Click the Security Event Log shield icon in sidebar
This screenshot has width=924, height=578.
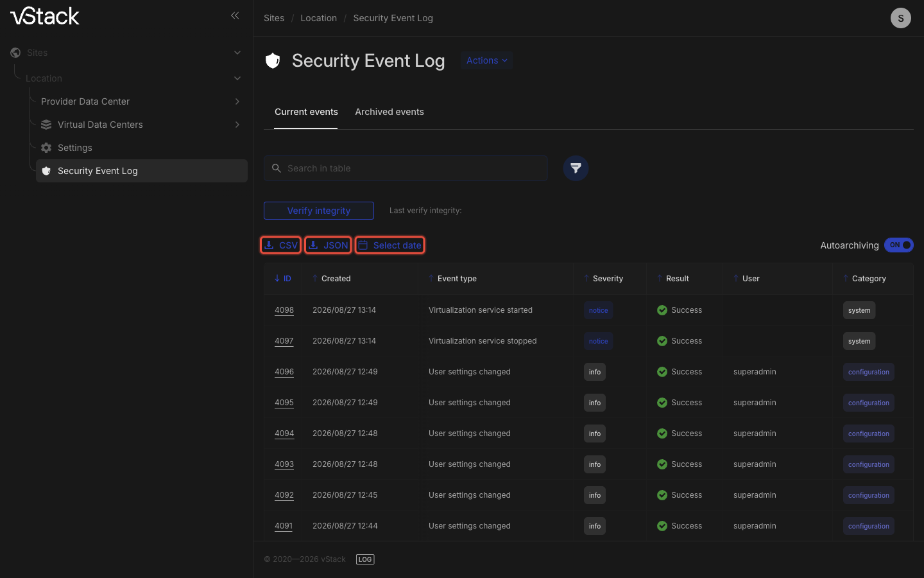click(x=46, y=171)
